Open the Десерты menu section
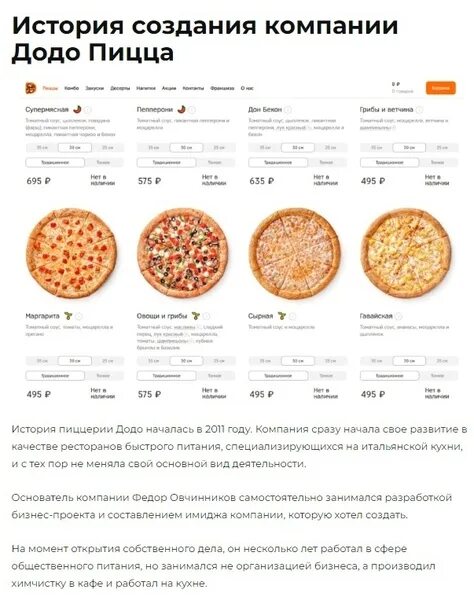 tap(120, 88)
